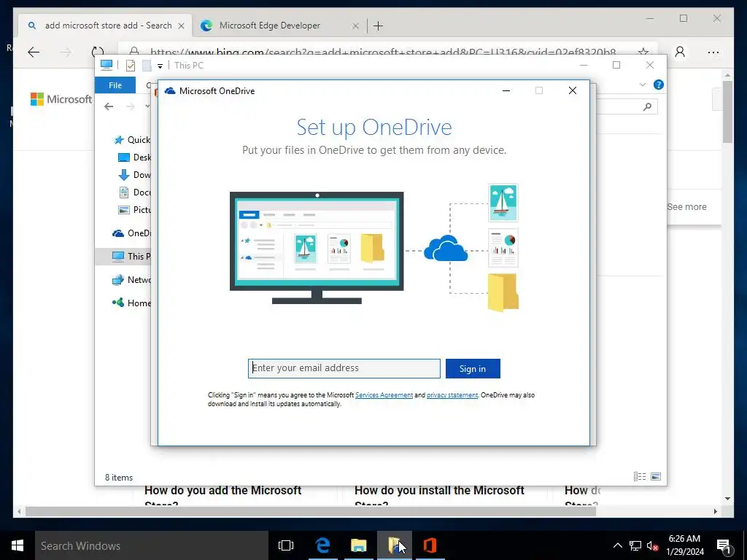Close the Bing search tab

tap(182, 26)
